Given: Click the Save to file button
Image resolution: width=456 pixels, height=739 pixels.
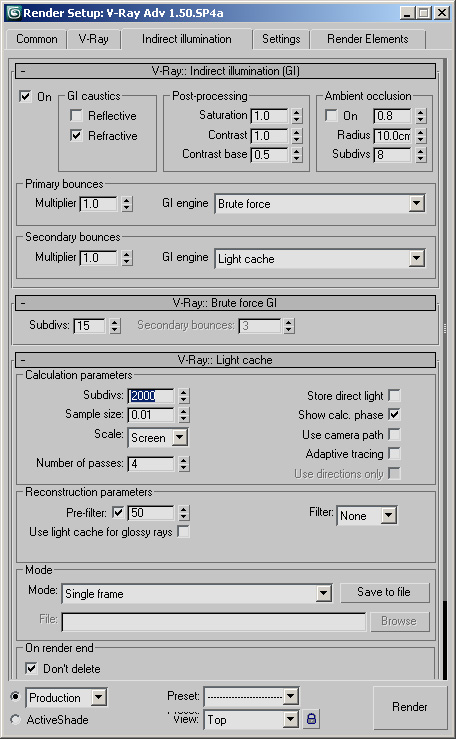Looking at the screenshot, I should pyautogui.click(x=384, y=592).
